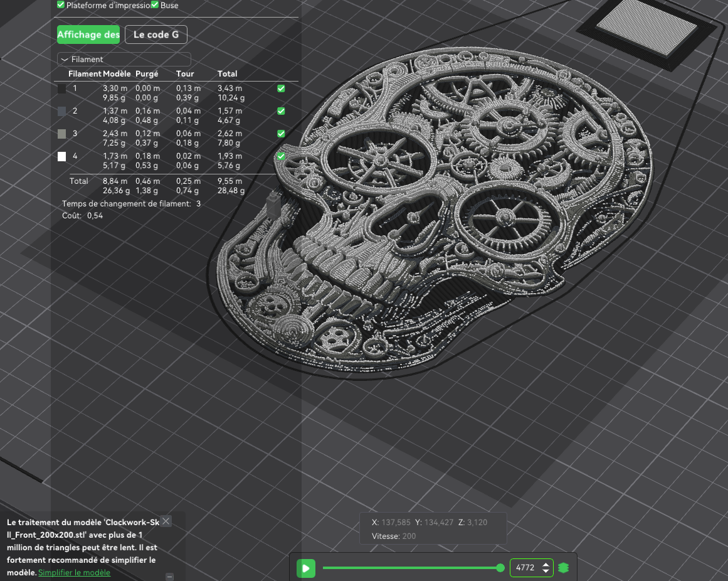Collapse the Filament dropdown chevron
This screenshot has height=581, width=728.
click(x=65, y=60)
